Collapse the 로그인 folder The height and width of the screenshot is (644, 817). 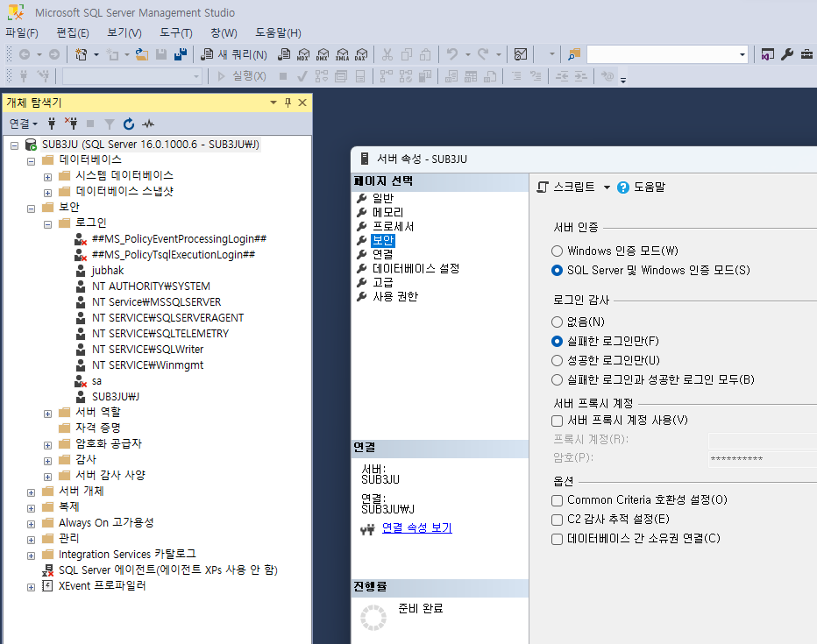coord(47,224)
